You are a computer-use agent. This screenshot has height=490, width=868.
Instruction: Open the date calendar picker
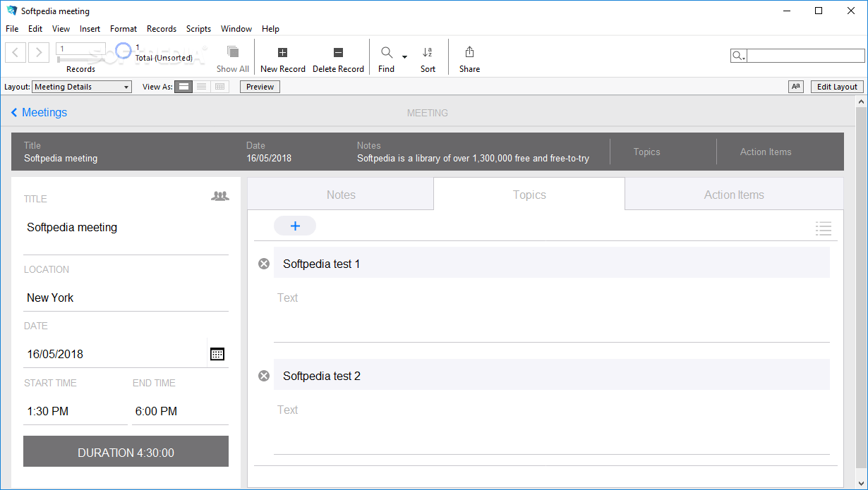tap(217, 354)
